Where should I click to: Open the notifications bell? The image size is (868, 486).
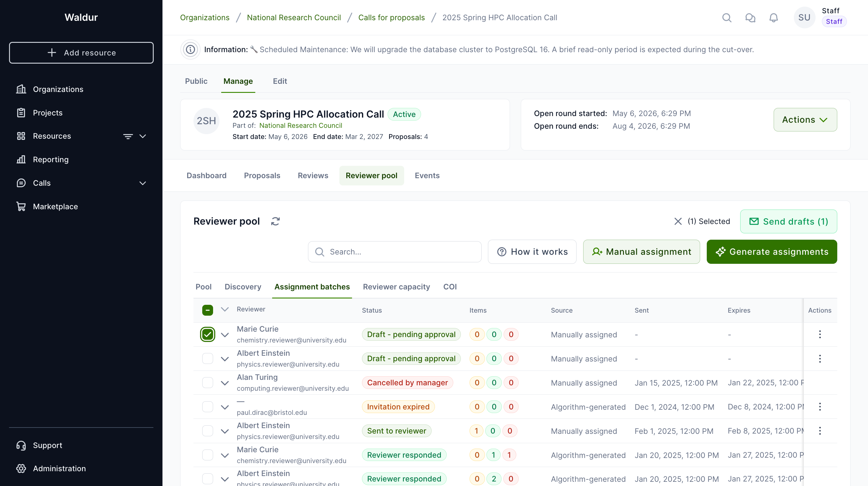[773, 17]
